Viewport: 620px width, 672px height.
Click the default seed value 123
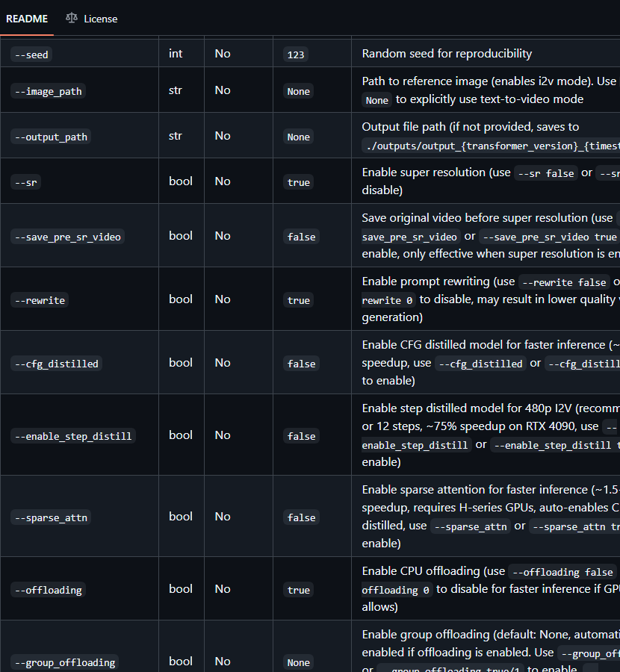tap(295, 55)
